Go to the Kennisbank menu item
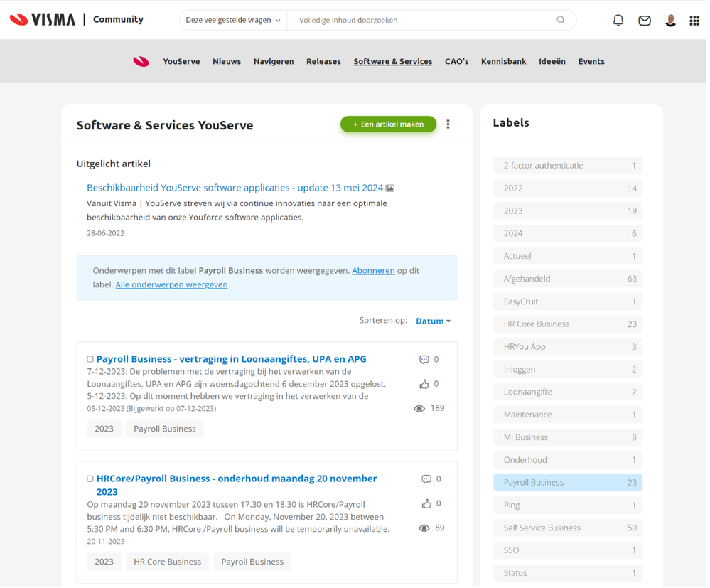This screenshot has width=710, height=588. 503,62
